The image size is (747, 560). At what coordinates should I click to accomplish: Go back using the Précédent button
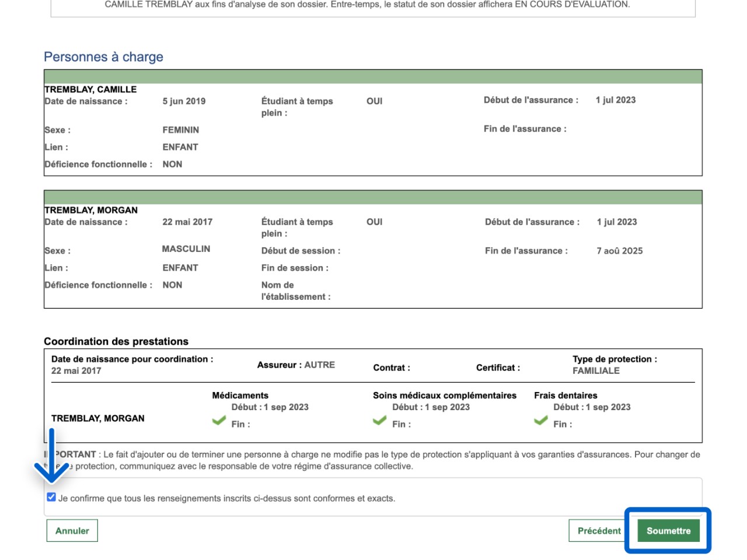click(599, 531)
